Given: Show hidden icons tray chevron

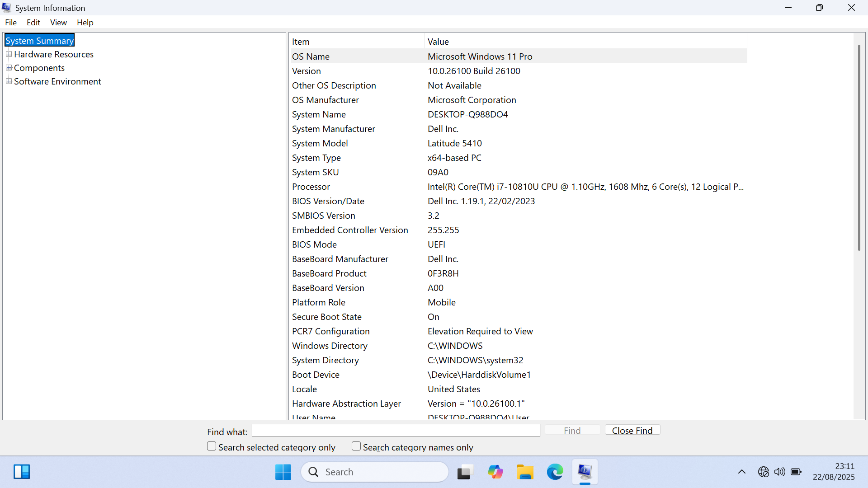Looking at the screenshot, I should [x=742, y=472].
